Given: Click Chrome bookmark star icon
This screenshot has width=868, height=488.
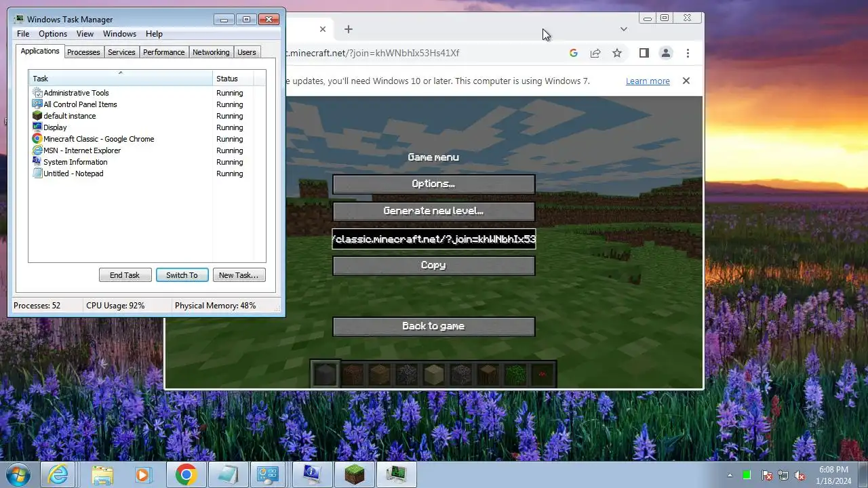Looking at the screenshot, I should 617,53.
